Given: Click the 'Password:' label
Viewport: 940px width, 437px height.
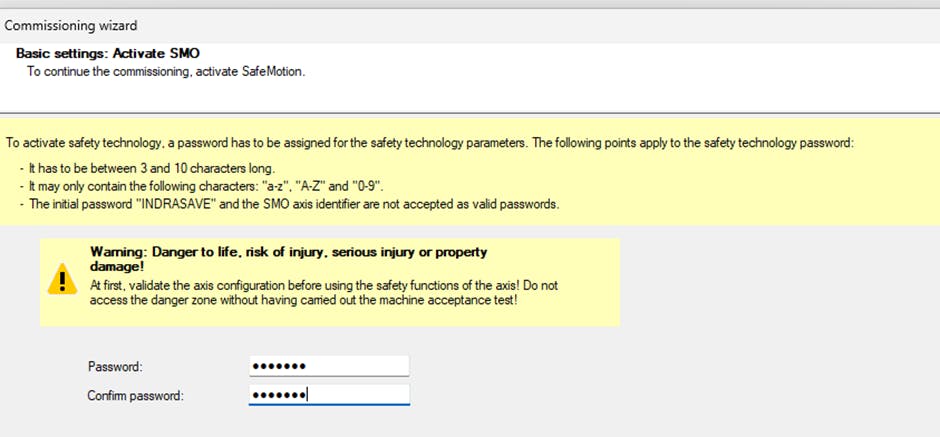Looking at the screenshot, I should 115,367.
